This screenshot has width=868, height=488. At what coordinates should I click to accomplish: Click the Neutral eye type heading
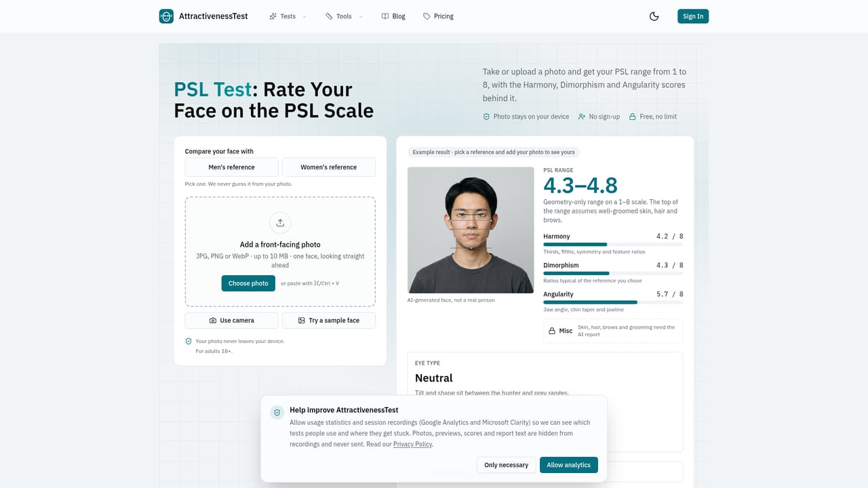(434, 378)
